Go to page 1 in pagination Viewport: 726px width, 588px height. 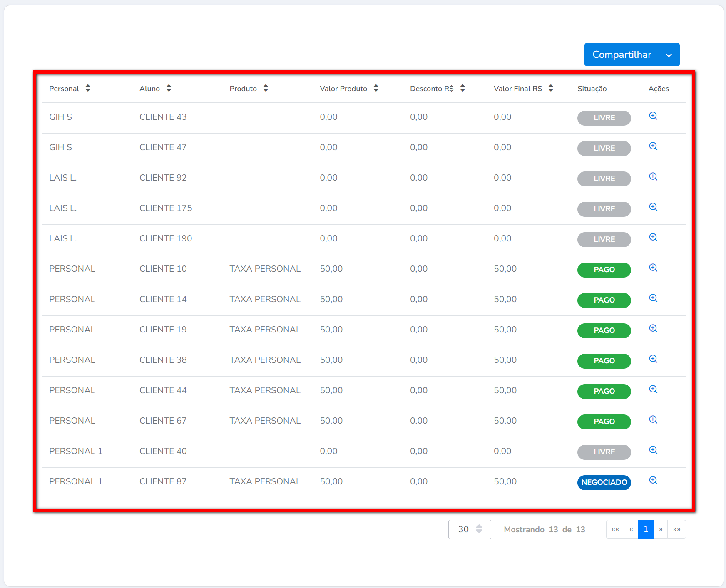click(646, 529)
